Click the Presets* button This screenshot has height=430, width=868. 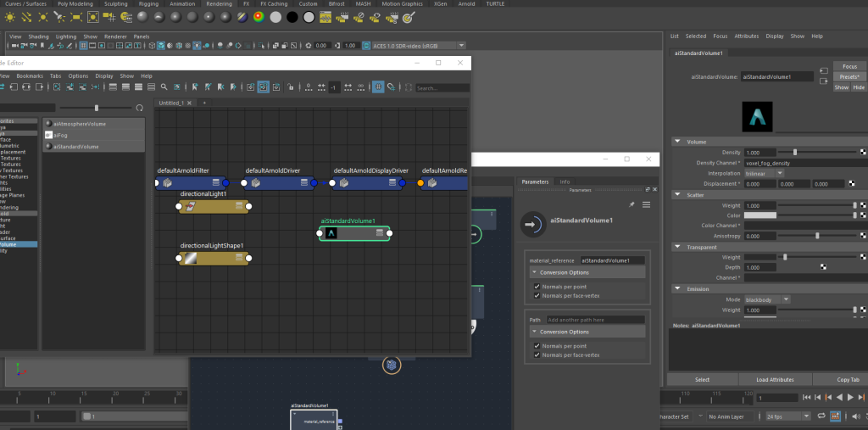pos(849,76)
